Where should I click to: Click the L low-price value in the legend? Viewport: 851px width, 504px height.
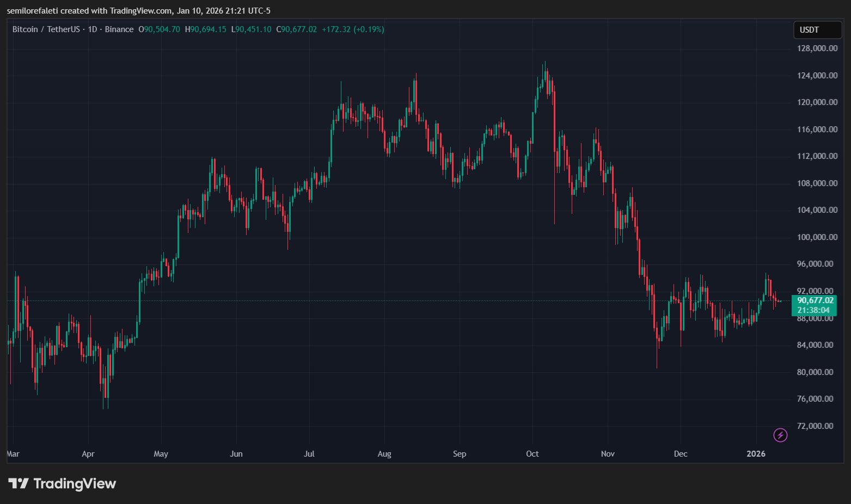251,29
